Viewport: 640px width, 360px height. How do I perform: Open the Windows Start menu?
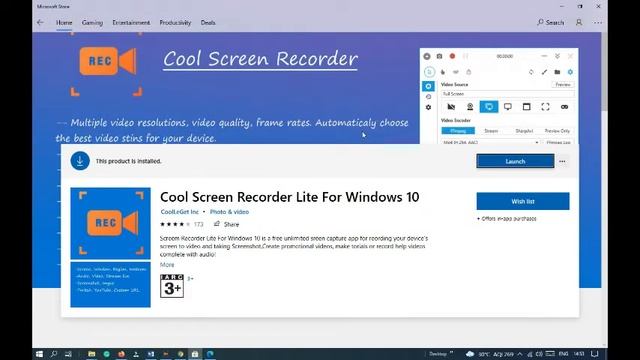39,354
